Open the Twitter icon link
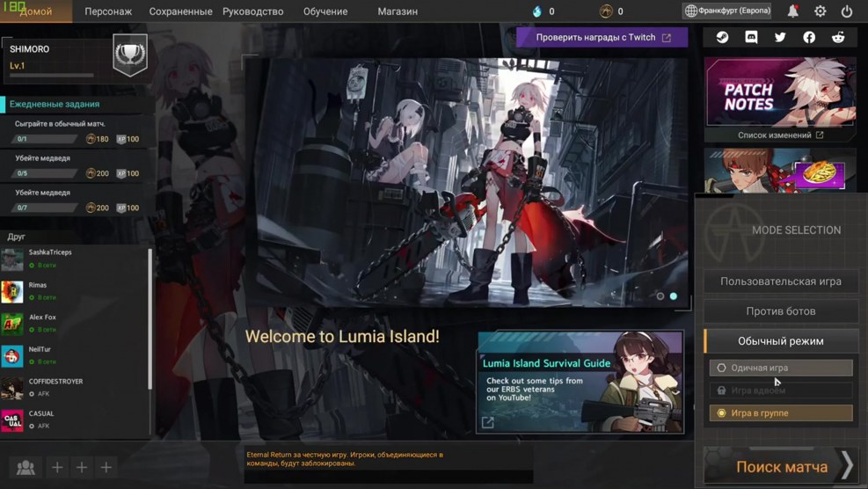The height and width of the screenshot is (489, 868). coord(780,37)
